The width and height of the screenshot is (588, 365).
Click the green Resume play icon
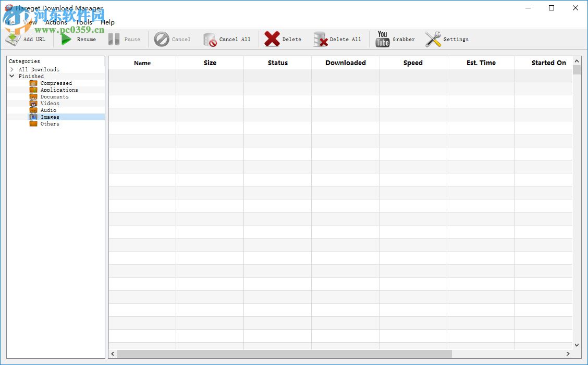click(66, 39)
